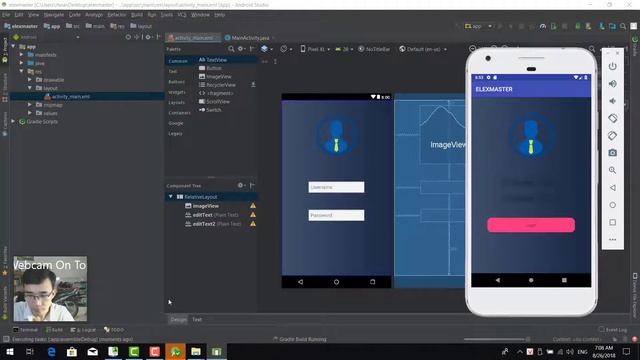Open the Window menu
Viewport: 640px width, 360px height.
pos(200,15)
